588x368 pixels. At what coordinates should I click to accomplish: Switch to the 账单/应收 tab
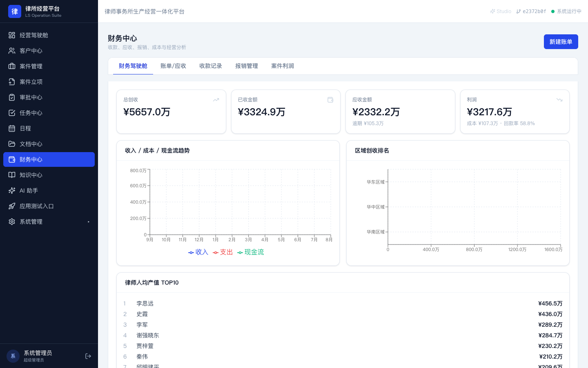[173, 66]
